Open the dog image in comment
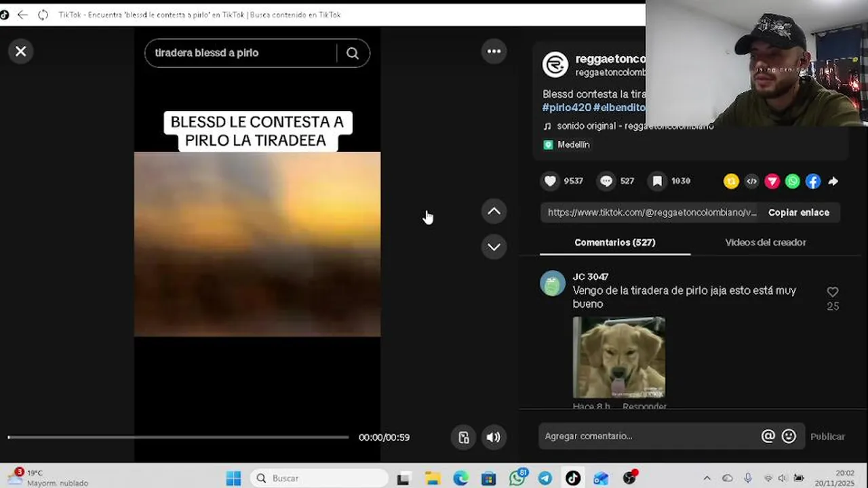The height and width of the screenshot is (488, 868). 618,357
